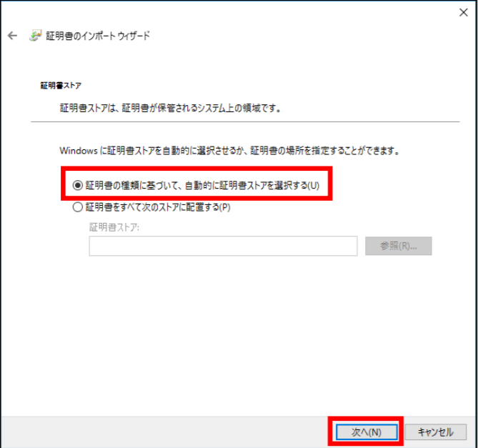Click the 証明書ストア text field
Image resolution: width=478 pixels, height=448 pixels.
[x=223, y=246]
